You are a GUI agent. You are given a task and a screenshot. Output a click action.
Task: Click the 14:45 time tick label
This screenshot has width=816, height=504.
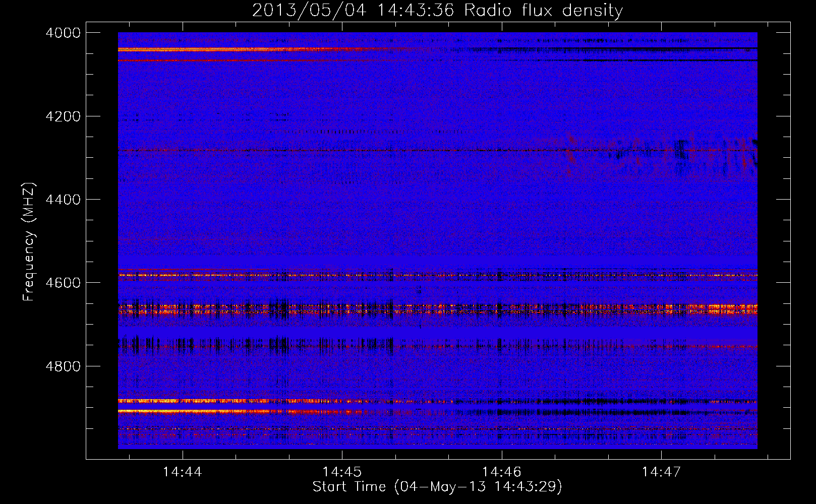coord(342,472)
